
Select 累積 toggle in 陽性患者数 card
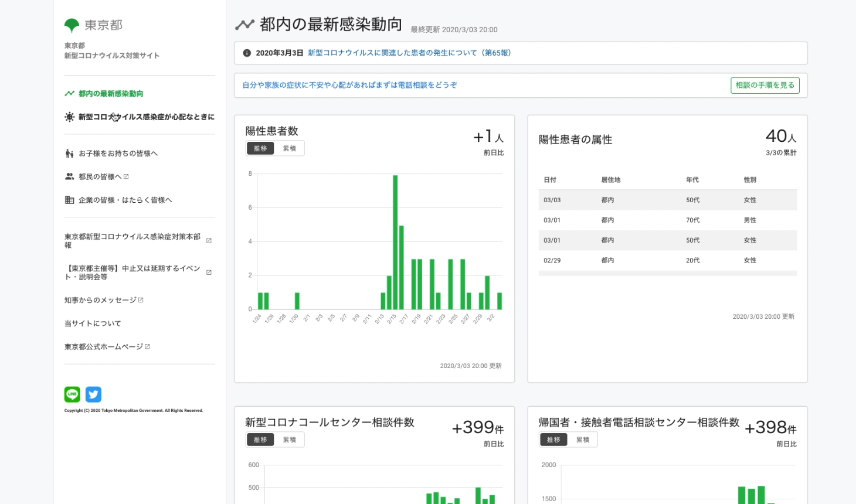coord(290,148)
